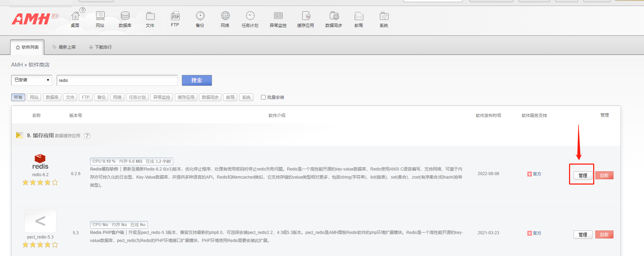Click the 官方 badge in redis row
Viewport: 644px width, 256px height.
click(534, 174)
